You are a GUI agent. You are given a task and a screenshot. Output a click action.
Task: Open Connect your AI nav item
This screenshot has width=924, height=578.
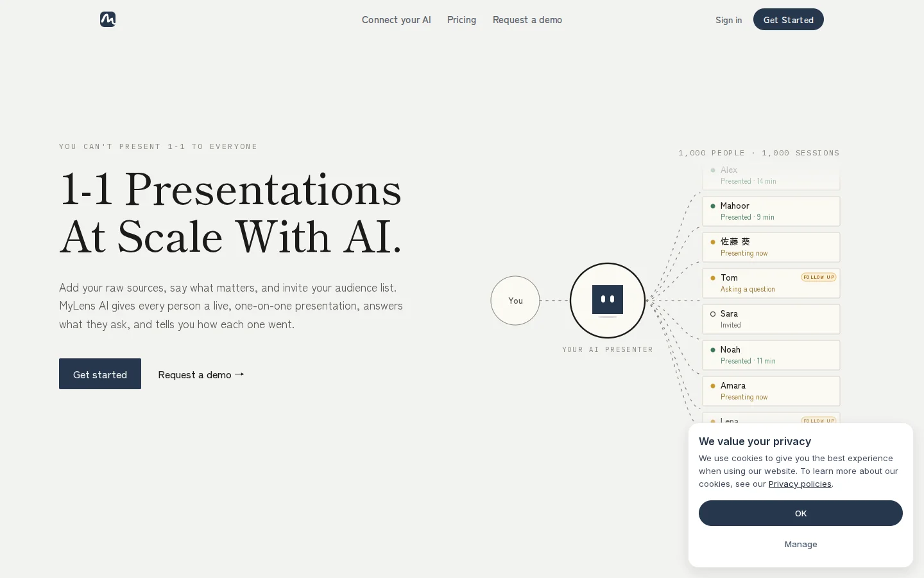pyautogui.click(x=397, y=20)
